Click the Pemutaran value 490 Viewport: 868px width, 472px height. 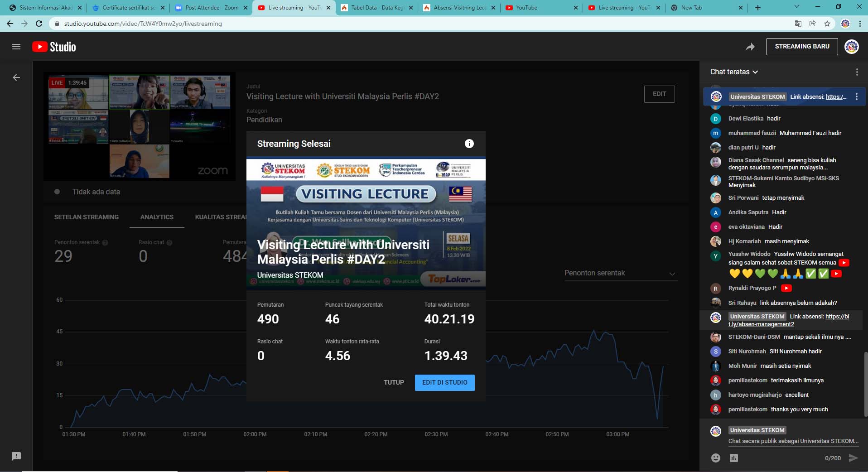pos(268,319)
